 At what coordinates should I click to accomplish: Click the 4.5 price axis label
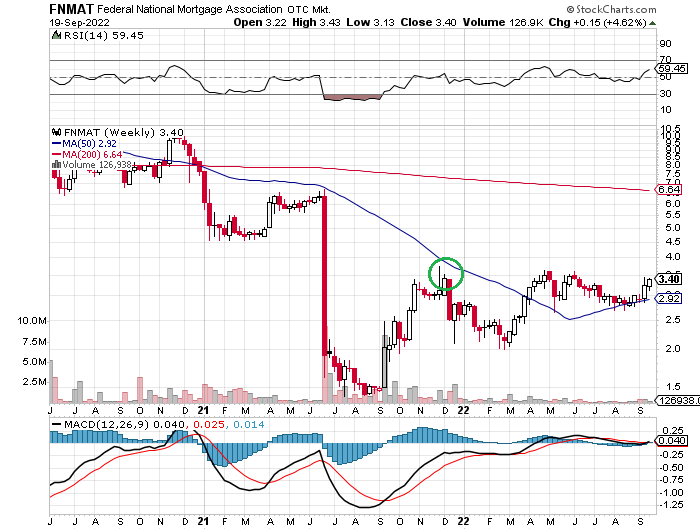point(672,242)
